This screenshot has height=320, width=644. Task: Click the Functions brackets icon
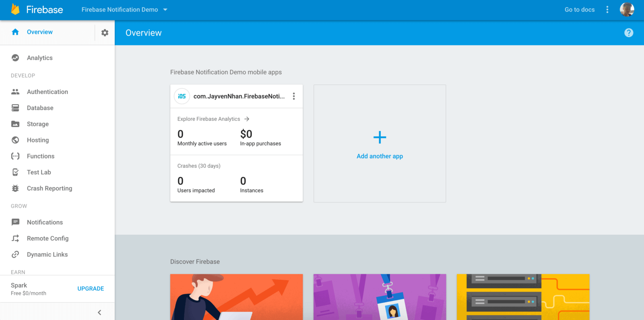[15, 156]
